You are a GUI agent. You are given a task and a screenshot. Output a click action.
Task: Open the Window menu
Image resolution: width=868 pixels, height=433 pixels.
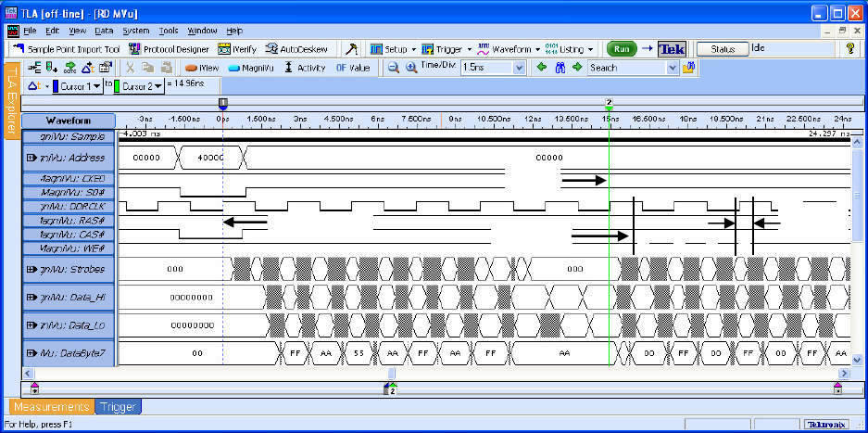click(202, 31)
